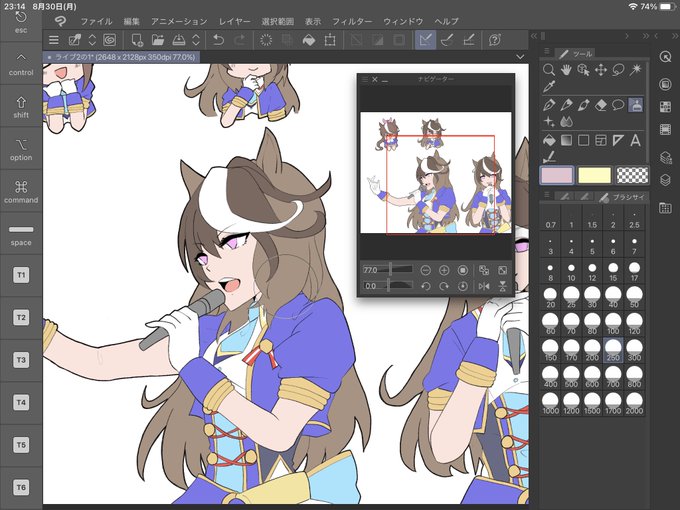Select the Figure rectangle tool
680x510 pixels.
click(583, 141)
